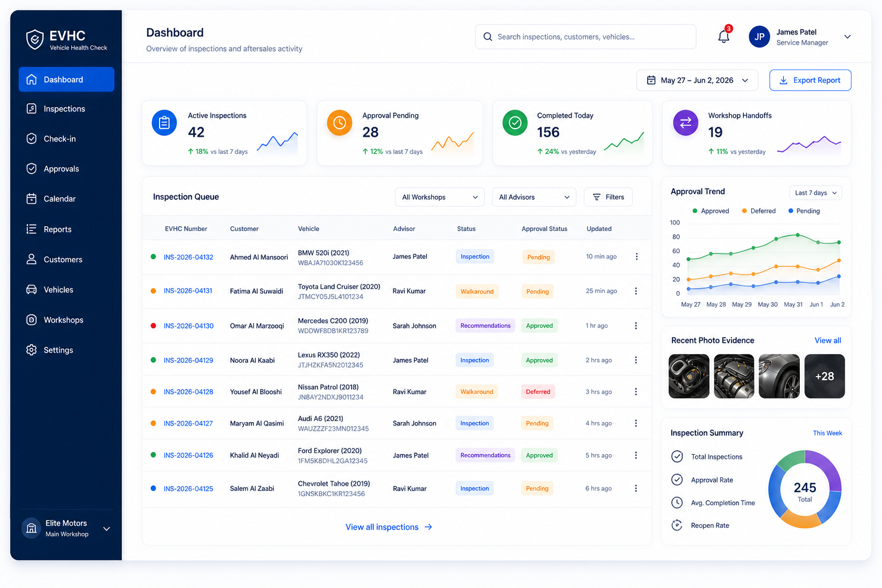Open row menu for INS-2026-04128
This screenshot has width=882, height=588.
(636, 392)
